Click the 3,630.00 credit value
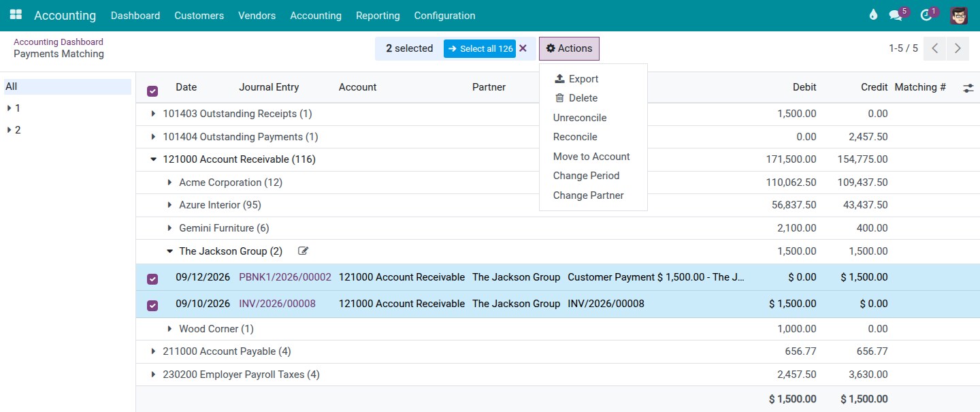This screenshot has width=980, height=412. (866, 375)
